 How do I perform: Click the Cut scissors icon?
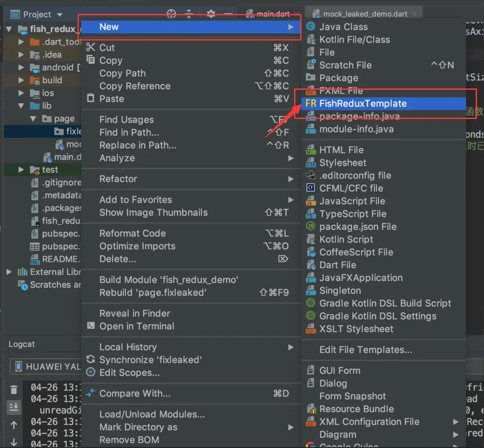point(91,47)
